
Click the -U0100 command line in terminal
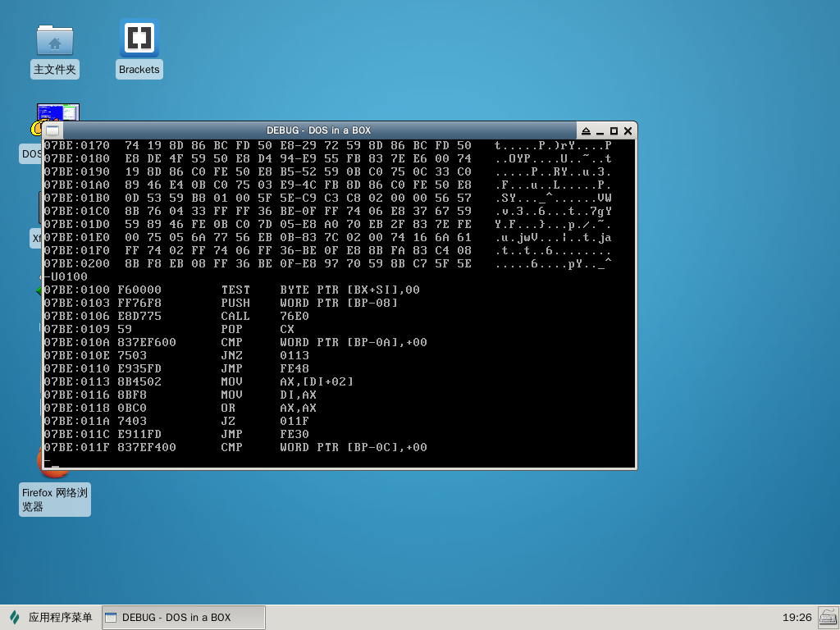(66, 277)
